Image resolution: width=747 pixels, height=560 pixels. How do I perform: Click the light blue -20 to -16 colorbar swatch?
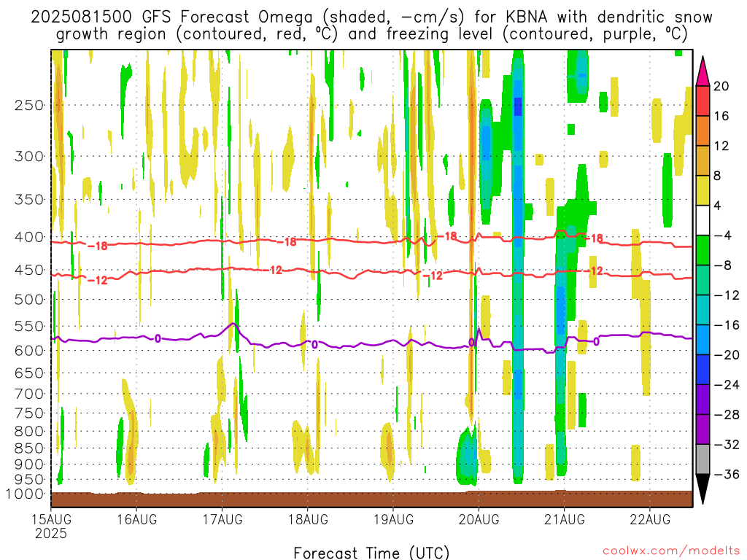(703, 340)
